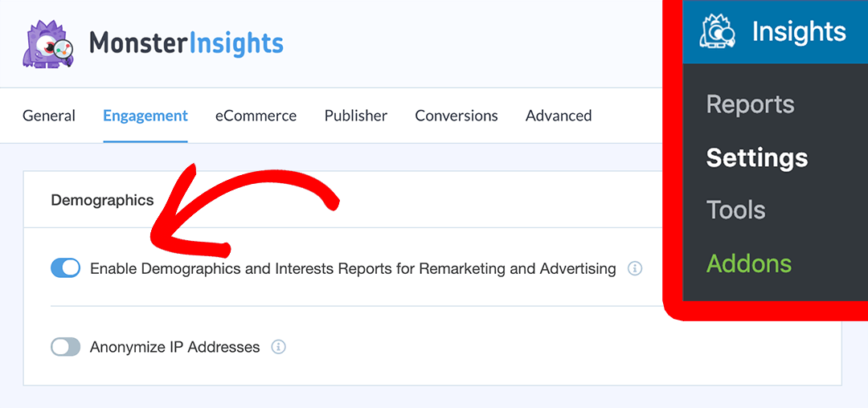Click info icon next to Anonymize IP Addresses

click(x=279, y=347)
